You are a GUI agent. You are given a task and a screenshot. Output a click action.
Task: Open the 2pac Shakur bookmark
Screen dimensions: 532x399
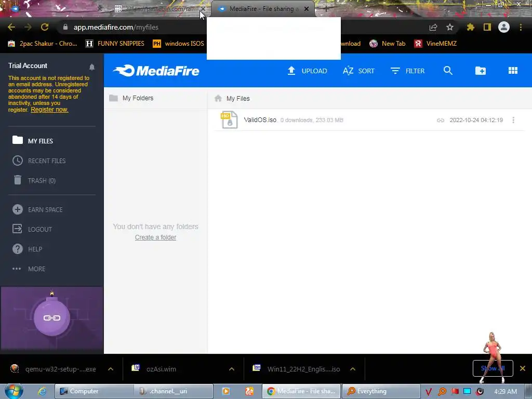point(43,44)
